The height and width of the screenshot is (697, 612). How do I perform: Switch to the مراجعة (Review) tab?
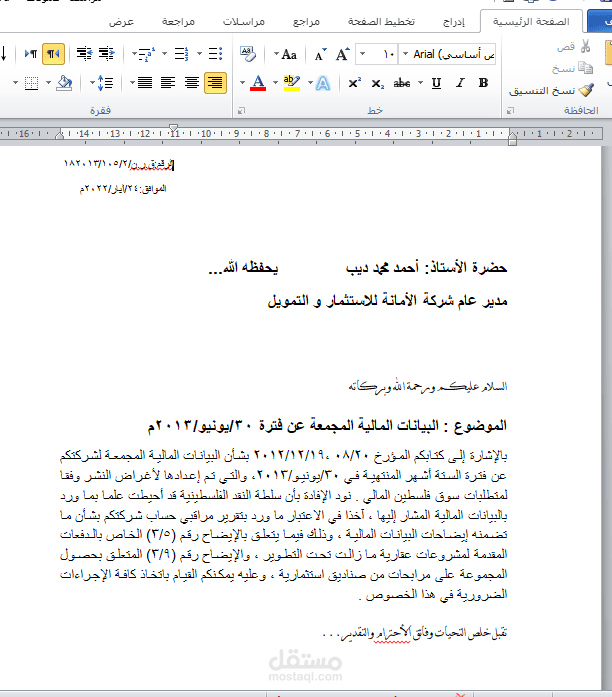point(178,21)
